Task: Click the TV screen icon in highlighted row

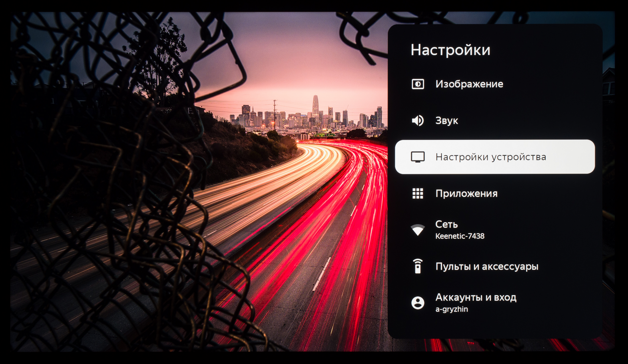Action: (418, 157)
